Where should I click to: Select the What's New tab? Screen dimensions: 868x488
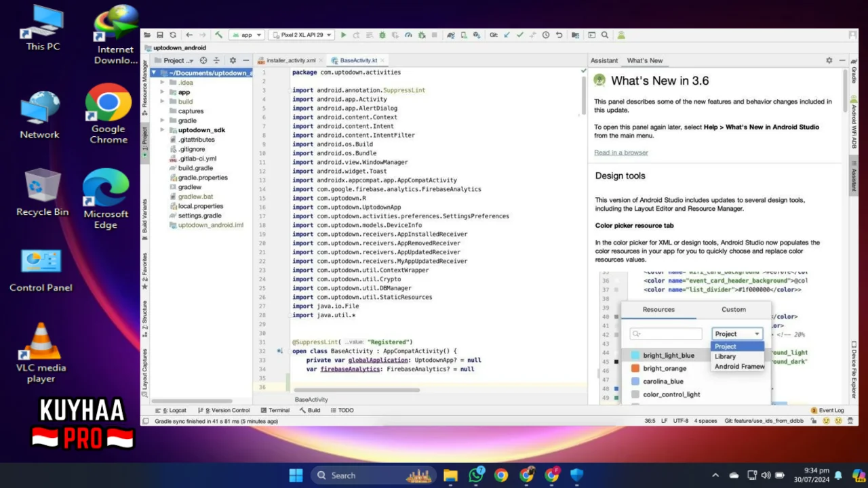[644, 60]
